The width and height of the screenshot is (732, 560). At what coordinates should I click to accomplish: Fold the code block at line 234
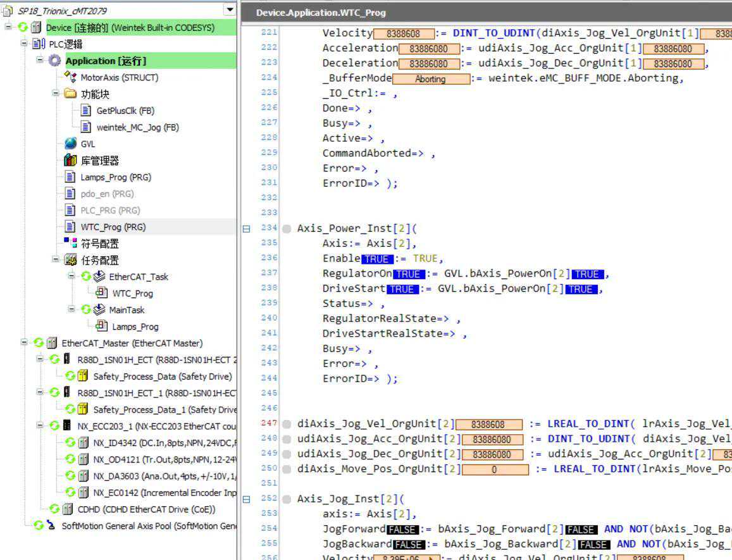click(247, 228)
